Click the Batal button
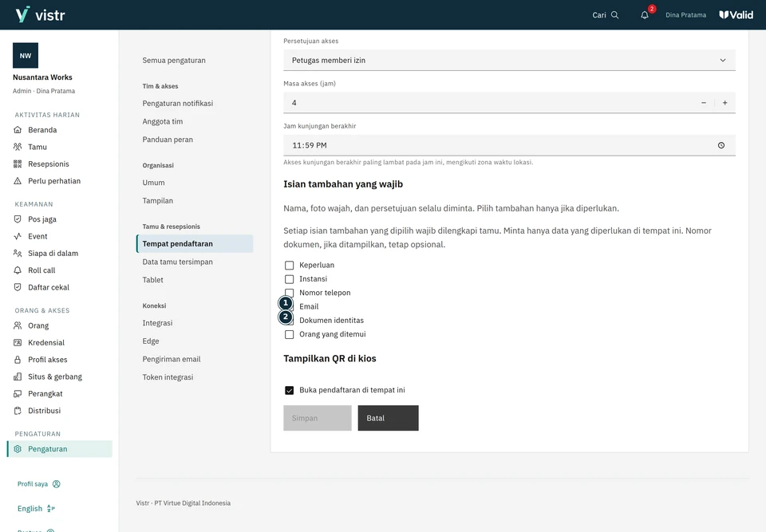The width and height of the screenshot is (766, 532). [389, 418]
